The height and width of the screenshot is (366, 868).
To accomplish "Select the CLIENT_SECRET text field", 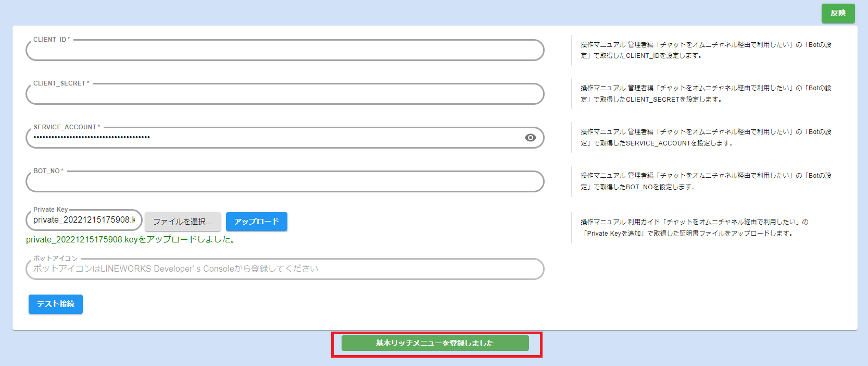I will 284,94.
